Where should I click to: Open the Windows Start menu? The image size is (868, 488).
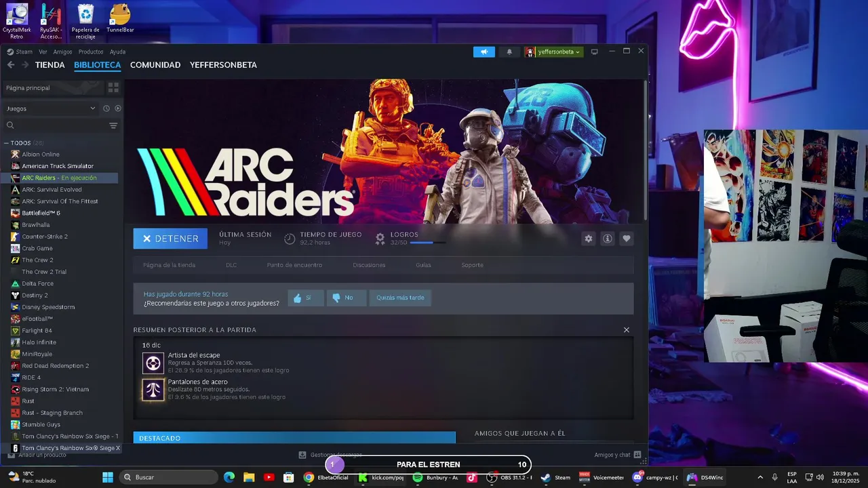pyautogui.click(x=107, y=477)
